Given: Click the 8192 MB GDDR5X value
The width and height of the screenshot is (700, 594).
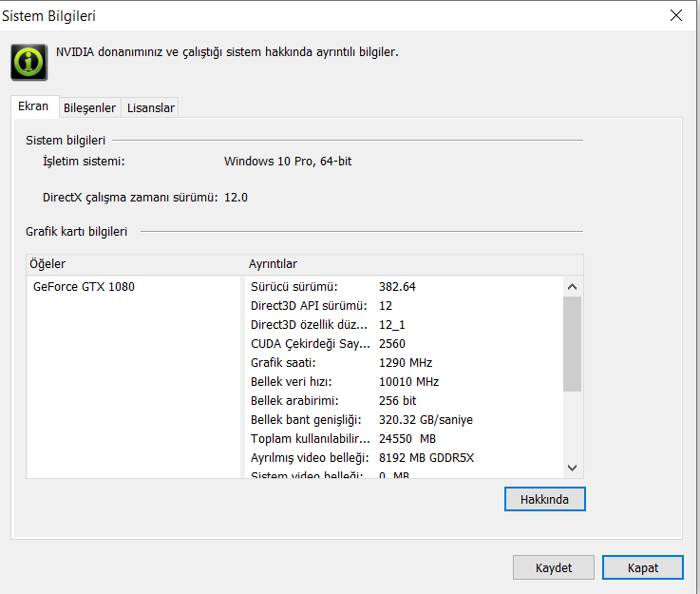Looking at the screenshot, I should (426, 458).
